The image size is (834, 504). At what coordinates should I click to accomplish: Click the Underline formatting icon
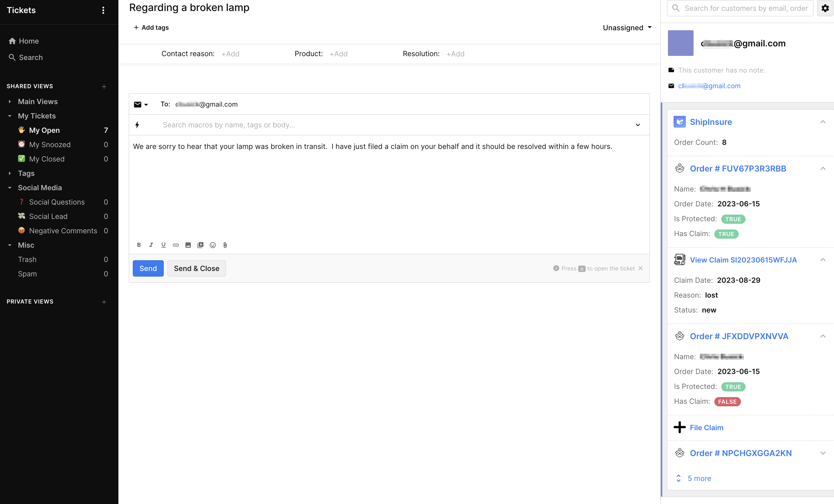(x=164, y=245)
